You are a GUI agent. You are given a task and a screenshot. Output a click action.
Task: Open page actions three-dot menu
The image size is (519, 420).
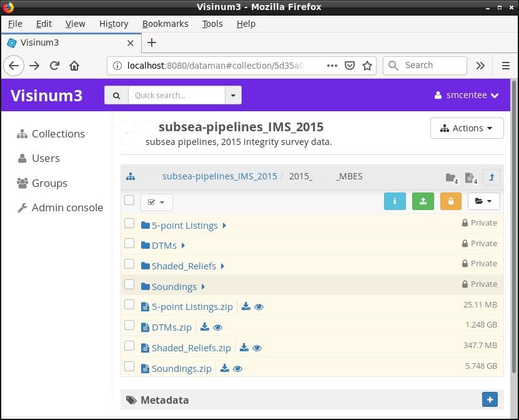click(332, 66)
